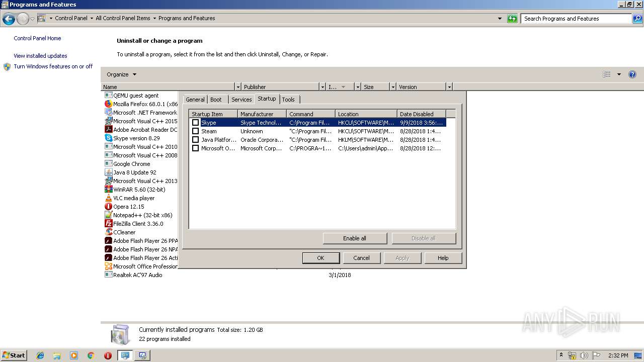
Task: Open Windows Explorer folder in taskbar
Action: 57,355
